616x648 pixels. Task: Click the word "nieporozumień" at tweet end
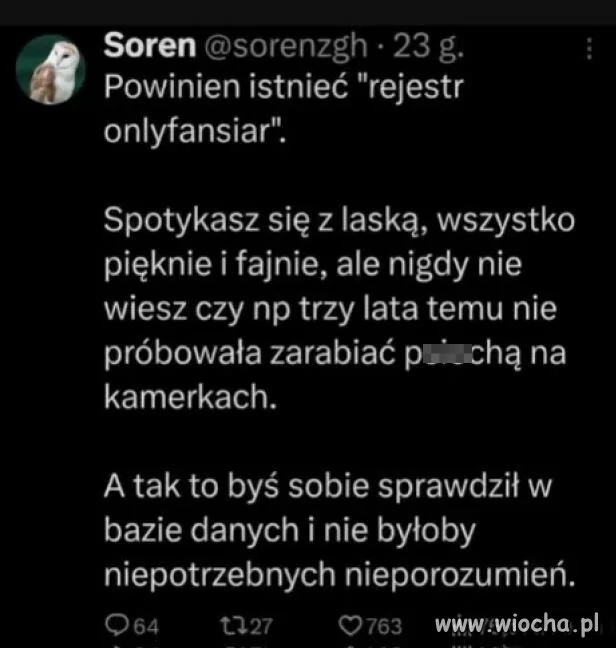(459, 574)
